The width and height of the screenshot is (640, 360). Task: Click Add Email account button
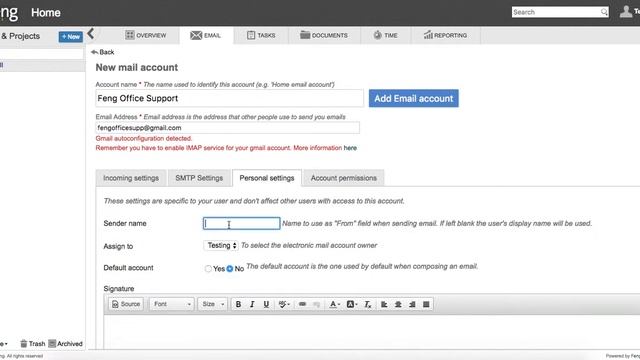coord(413,98)
